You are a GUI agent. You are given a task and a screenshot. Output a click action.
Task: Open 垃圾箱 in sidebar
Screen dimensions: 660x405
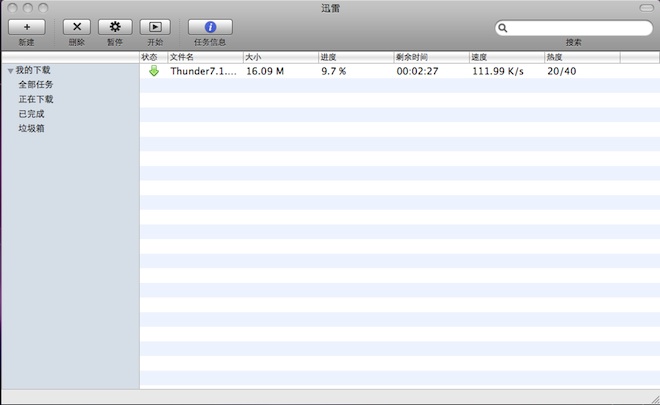point(31,128)
